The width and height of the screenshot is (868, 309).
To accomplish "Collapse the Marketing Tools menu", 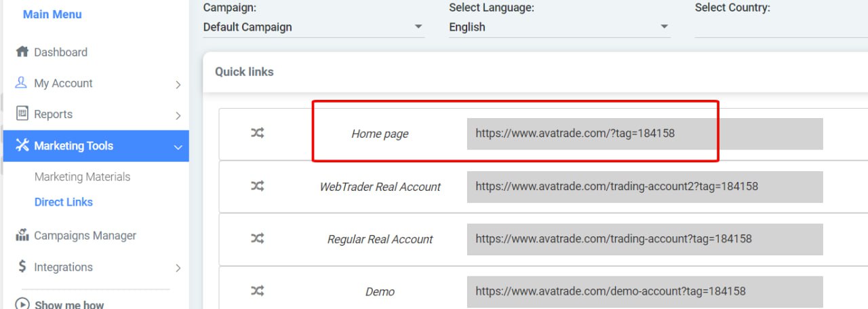I will click(178, 147).
